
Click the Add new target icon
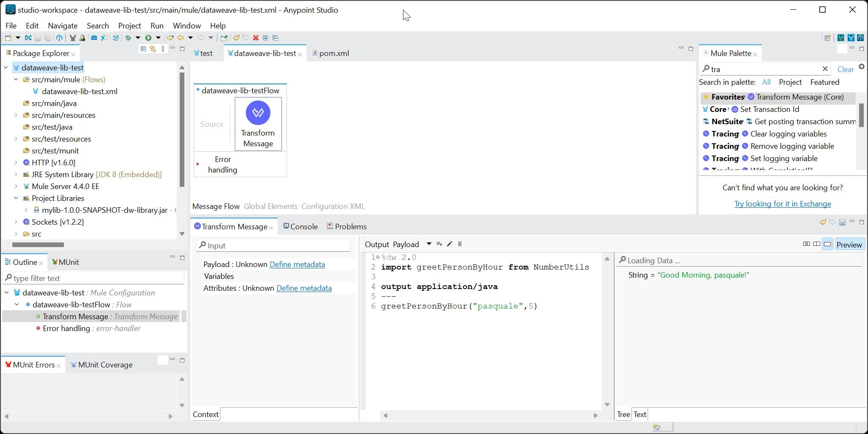tap(439, 244)
